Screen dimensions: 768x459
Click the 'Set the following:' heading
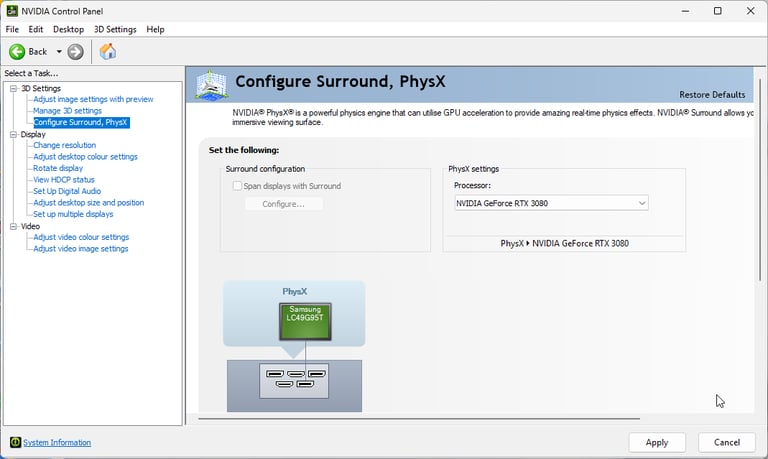click(x=244, y=150)
